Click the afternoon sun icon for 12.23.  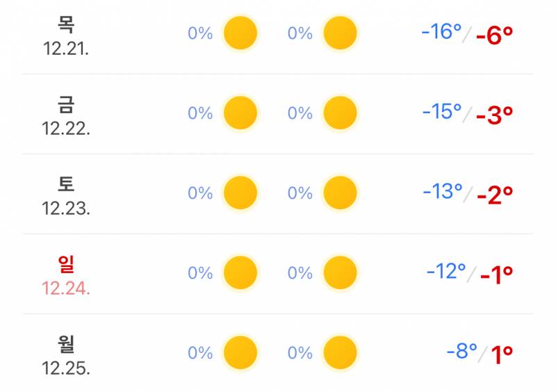pos(340,193)
